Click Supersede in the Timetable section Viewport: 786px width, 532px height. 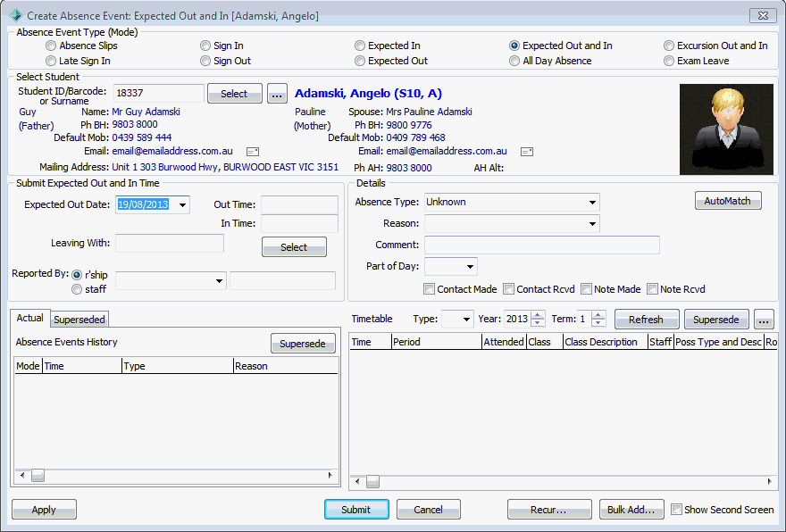tap(716, 320)
